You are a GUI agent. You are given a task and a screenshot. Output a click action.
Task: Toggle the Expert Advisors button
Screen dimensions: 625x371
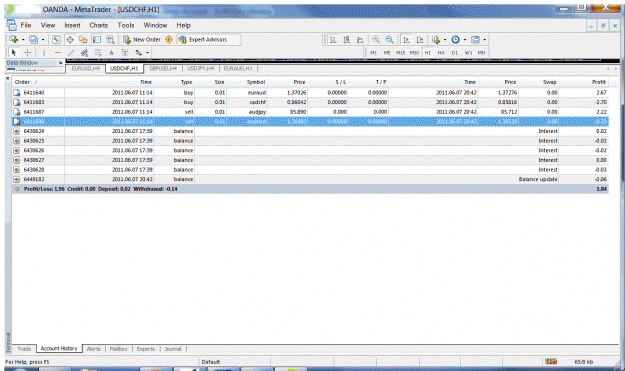click(x=203, y=39)
